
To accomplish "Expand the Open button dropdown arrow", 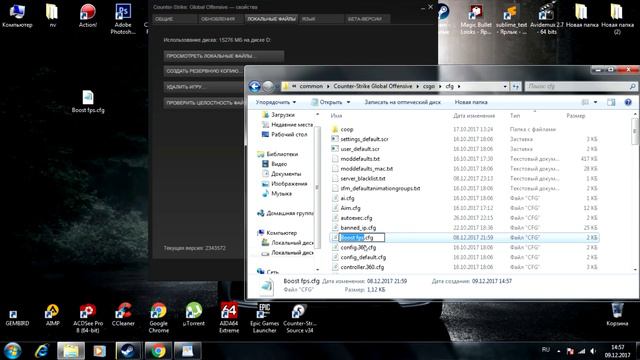I will pos(348,102).
